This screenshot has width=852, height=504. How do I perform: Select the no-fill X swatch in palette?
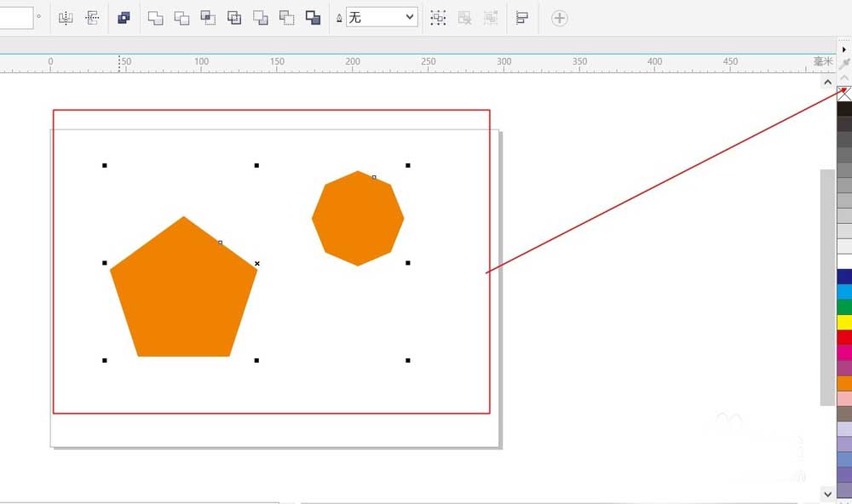click(844, 94)
